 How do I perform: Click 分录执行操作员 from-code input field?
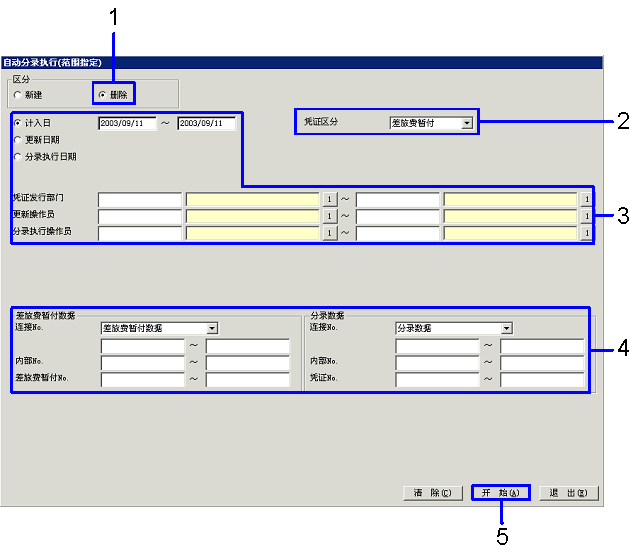tap(140, 233)
